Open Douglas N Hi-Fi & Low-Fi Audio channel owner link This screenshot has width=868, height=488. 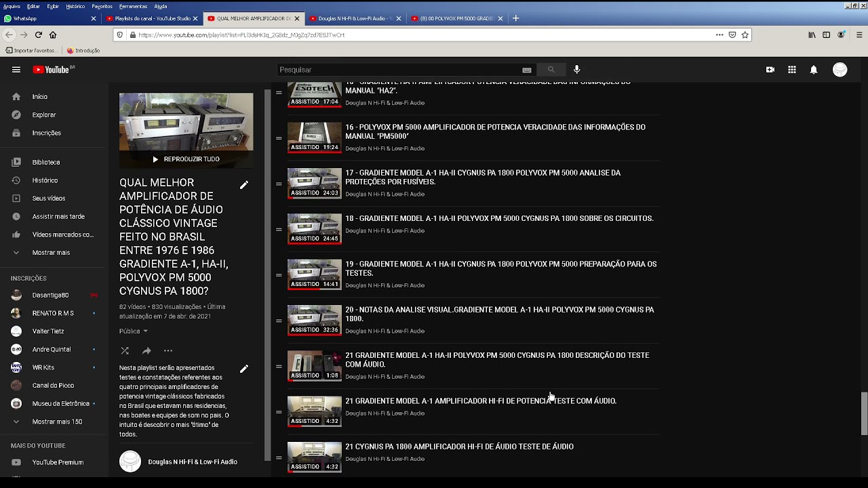[x=193, y=462]
